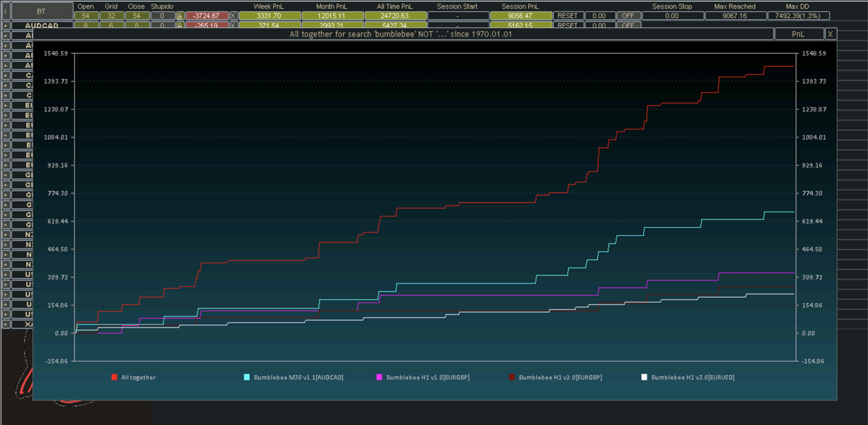The image size is (868, 425).
Task: Click the 'All Time PnL' column header
Action: [x=394, y=6]
